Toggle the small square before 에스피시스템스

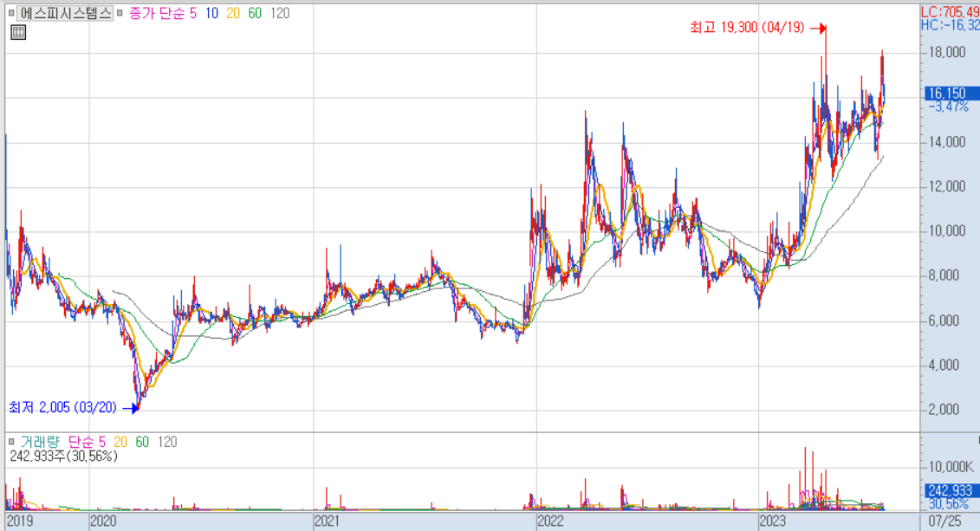click(10, 13)
